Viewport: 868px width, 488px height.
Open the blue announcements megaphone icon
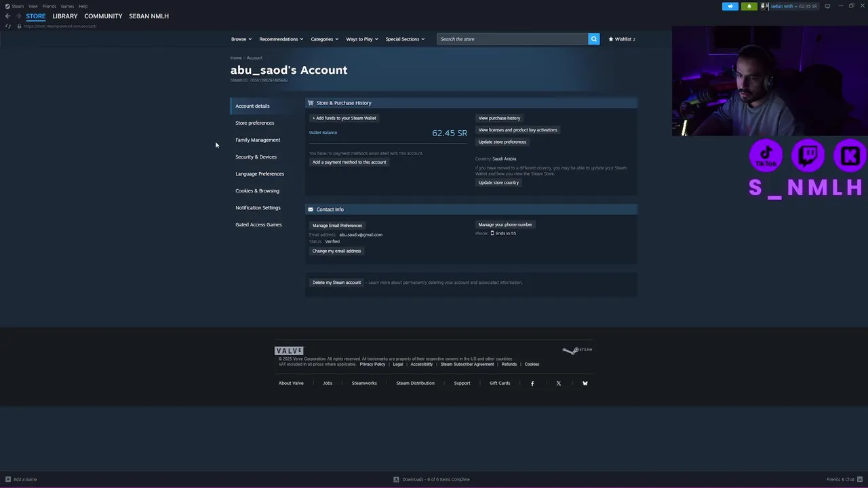pyautogui.click(x=730, y=6)
